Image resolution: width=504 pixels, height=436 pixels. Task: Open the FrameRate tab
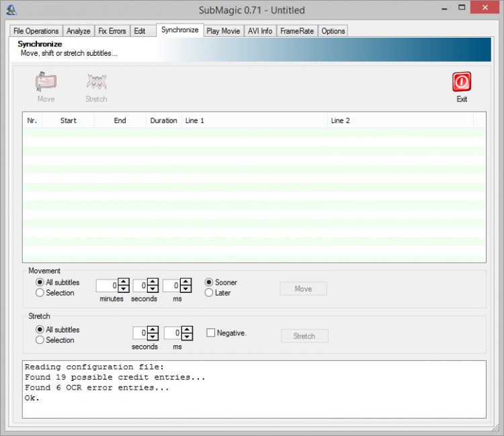tap(297, 31)
